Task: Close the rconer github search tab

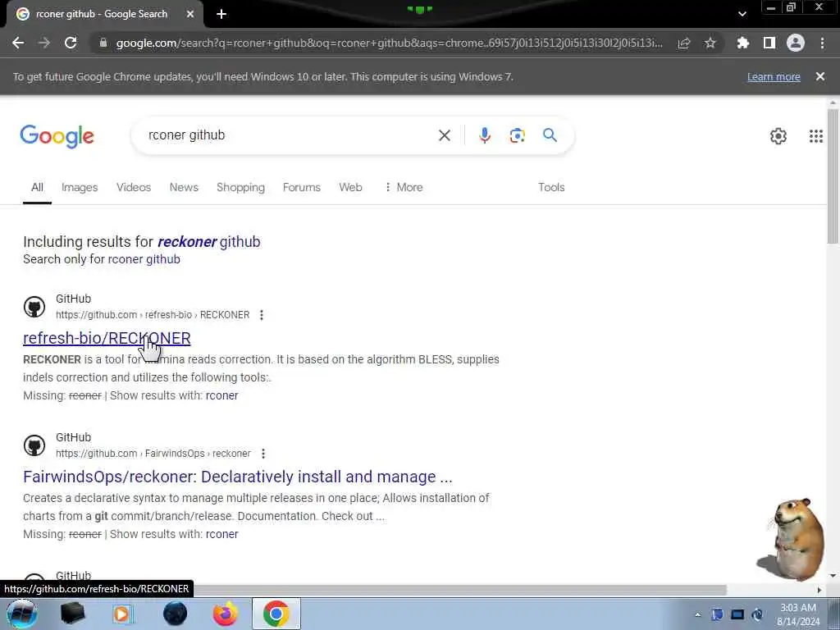Action: coord(190,15)
